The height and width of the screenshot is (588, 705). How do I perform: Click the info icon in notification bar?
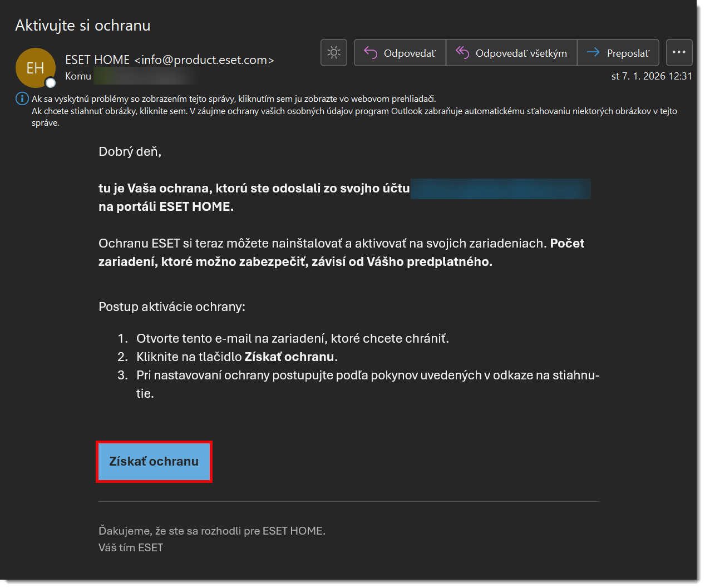[22, 99]
